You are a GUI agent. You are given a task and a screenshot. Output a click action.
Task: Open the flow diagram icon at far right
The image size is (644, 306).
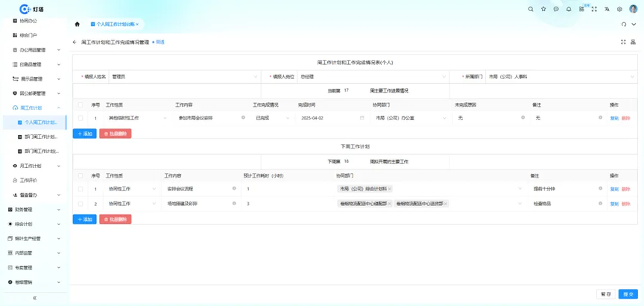click(634, 42)
